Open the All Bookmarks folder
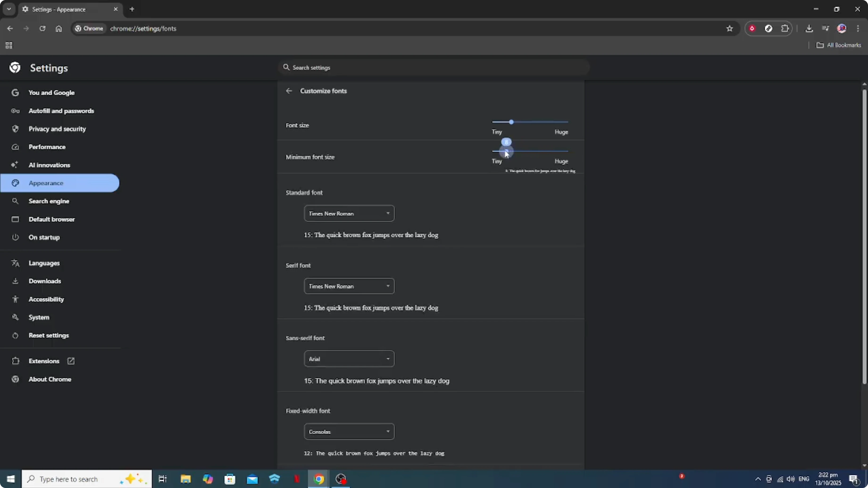 (x=839, y=45)
